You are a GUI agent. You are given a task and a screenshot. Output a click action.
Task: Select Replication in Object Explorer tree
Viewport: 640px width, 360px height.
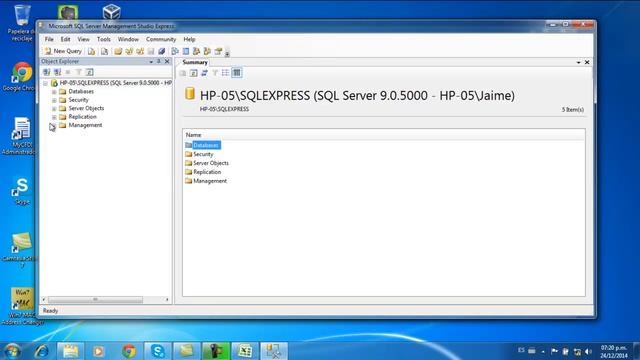[82, 117]
